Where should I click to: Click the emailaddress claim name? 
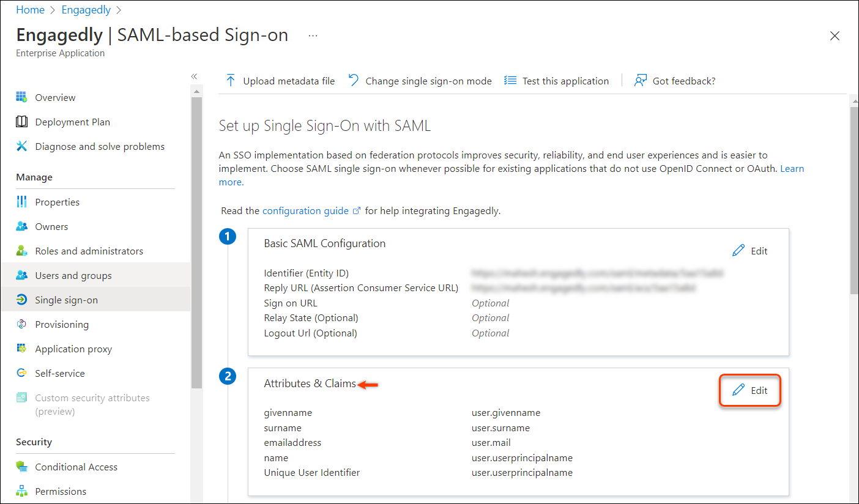pos(292,443)
